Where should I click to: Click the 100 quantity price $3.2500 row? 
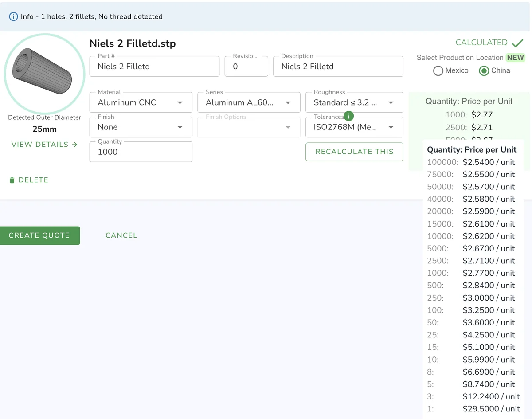click(x=471, y=310)
